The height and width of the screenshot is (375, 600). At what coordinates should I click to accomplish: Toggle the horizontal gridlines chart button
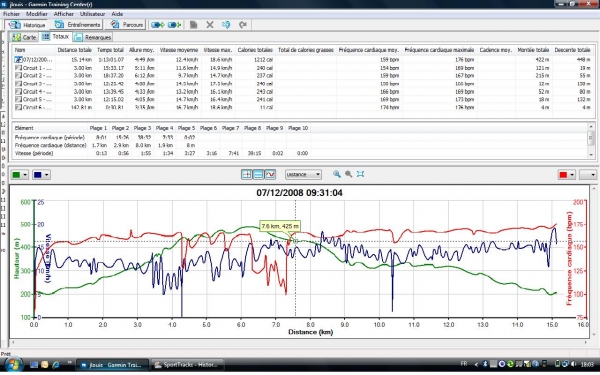pos(258,174)
